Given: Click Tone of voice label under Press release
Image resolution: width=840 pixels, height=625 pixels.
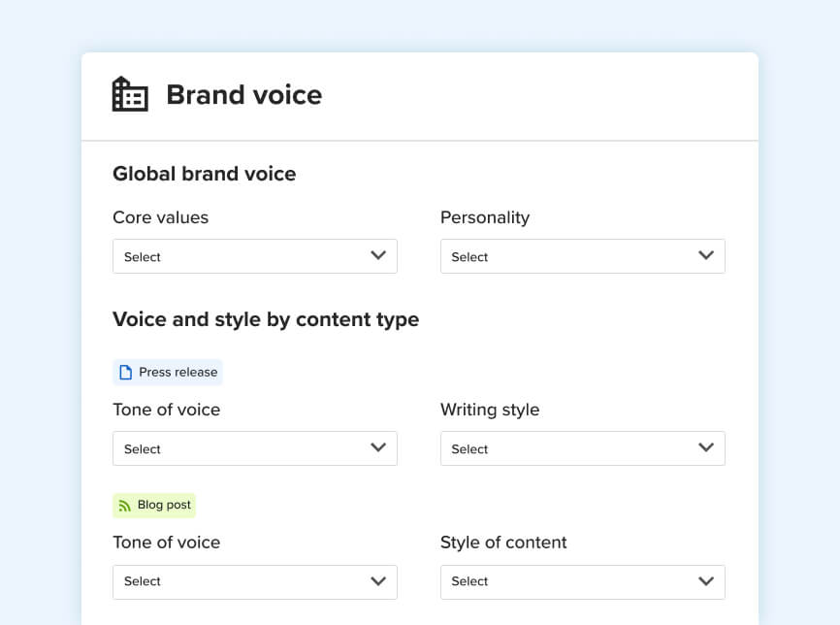Looking at the screenshot, I should coord(166,410).
